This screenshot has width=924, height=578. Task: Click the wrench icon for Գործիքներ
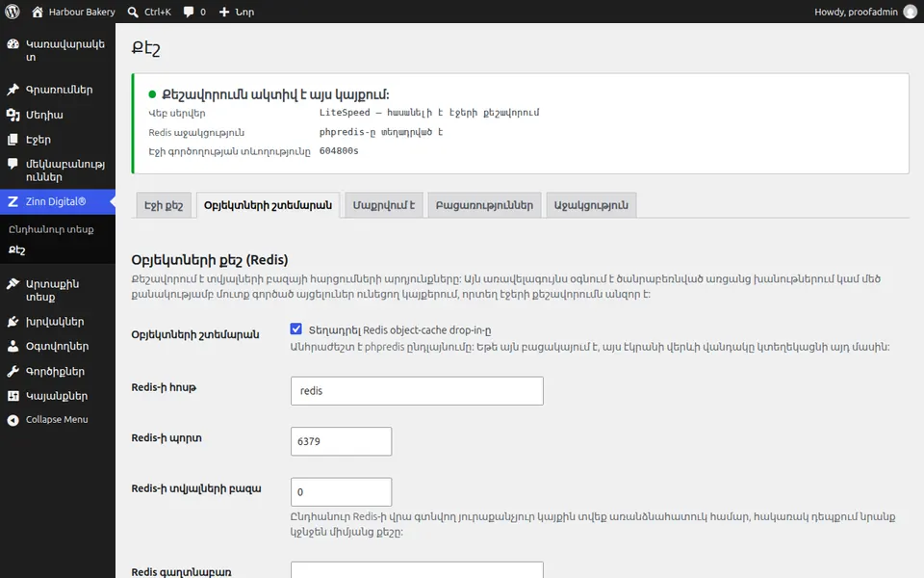(x=13, y=372)
